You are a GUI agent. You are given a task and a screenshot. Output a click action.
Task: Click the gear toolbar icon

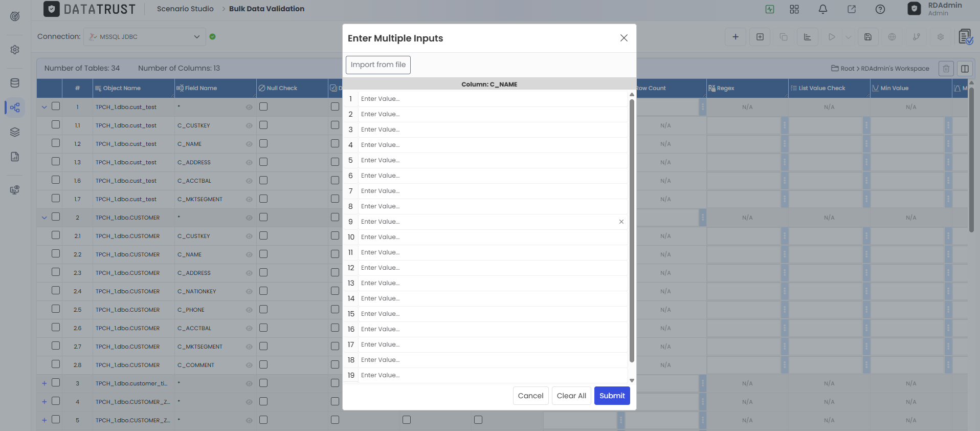pos(941,37)
